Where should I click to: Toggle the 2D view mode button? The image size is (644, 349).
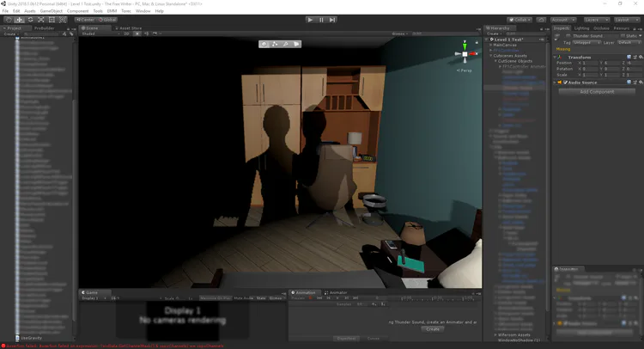(126, 34)
